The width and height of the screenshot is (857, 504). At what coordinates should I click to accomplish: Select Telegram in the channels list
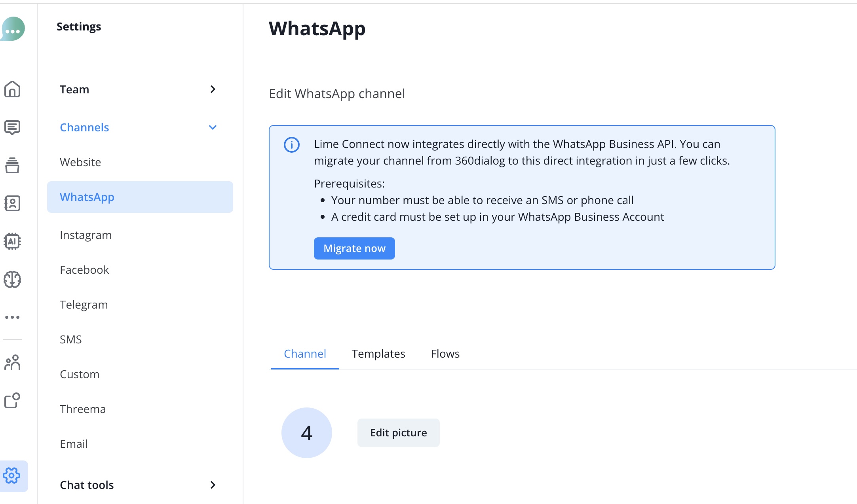click(84, 305)
